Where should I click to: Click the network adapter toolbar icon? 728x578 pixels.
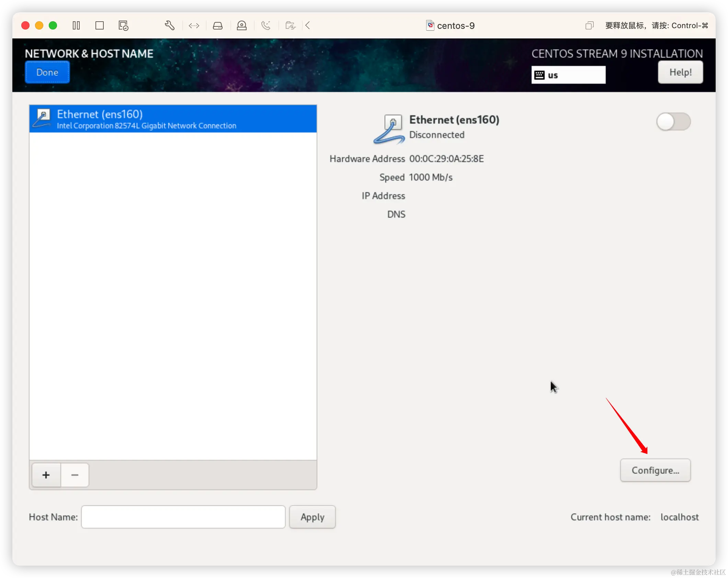[194, 25]
